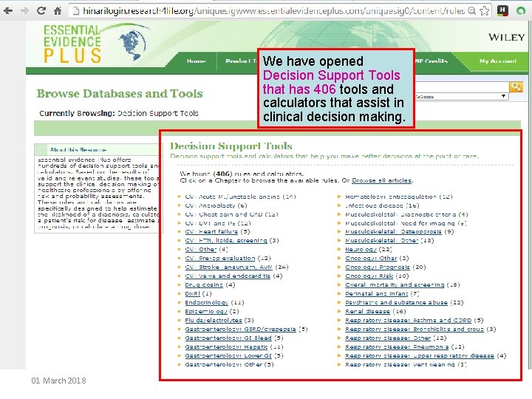Open Respiratory disease: Upper respiratory disease
532x399 pixels.
pyautogui.click(x=420, y=355)
